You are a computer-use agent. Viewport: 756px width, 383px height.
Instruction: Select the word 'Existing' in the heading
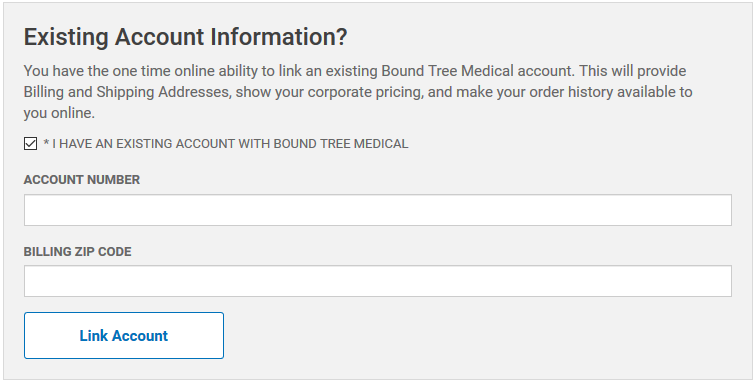tap(66, 37)
